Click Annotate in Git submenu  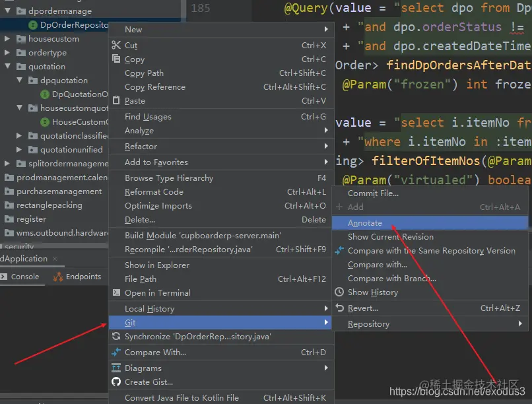[x=430, y=223]
